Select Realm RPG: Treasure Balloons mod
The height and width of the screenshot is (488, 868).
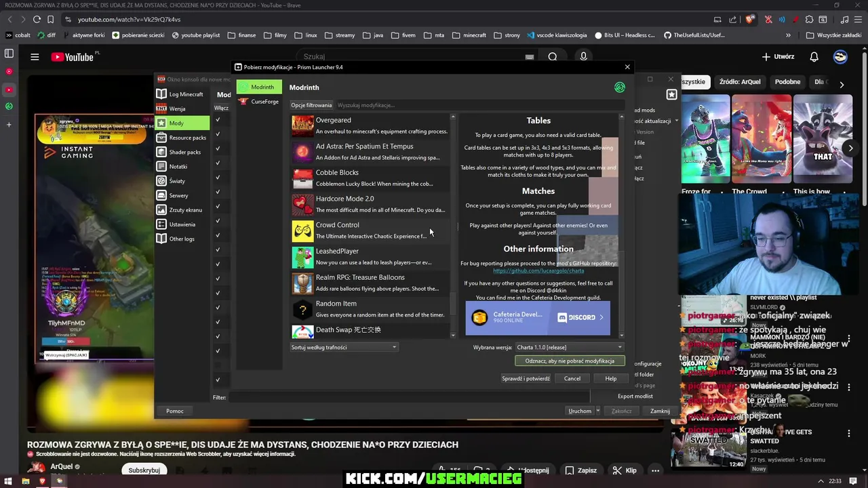370,283
